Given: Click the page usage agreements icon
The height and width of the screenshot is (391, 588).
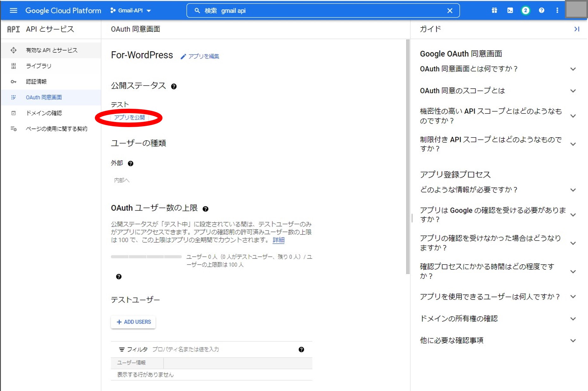Looking at the screenshot, I should coord(13,129).
